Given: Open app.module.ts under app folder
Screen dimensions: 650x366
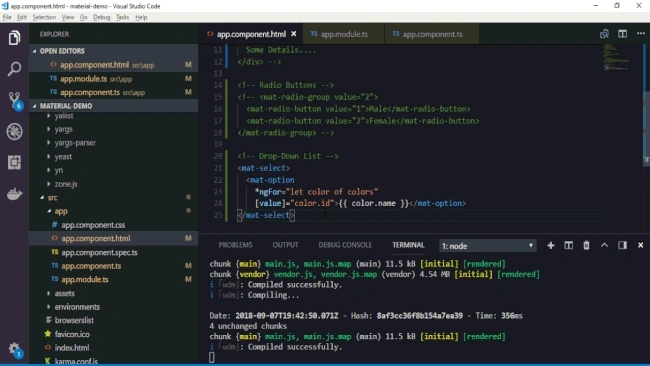Looking at the screenshot, I should pos(113,279).
